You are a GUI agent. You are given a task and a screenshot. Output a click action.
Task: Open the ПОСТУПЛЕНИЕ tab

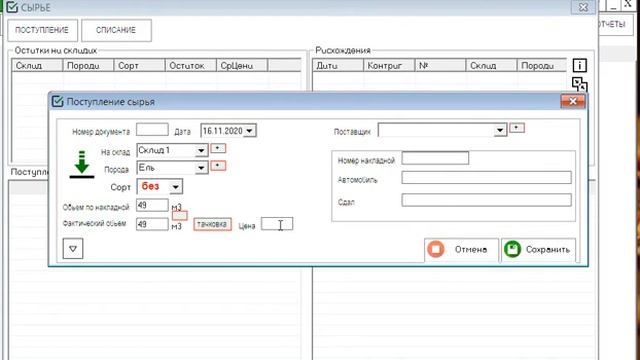tap(42, 30)
